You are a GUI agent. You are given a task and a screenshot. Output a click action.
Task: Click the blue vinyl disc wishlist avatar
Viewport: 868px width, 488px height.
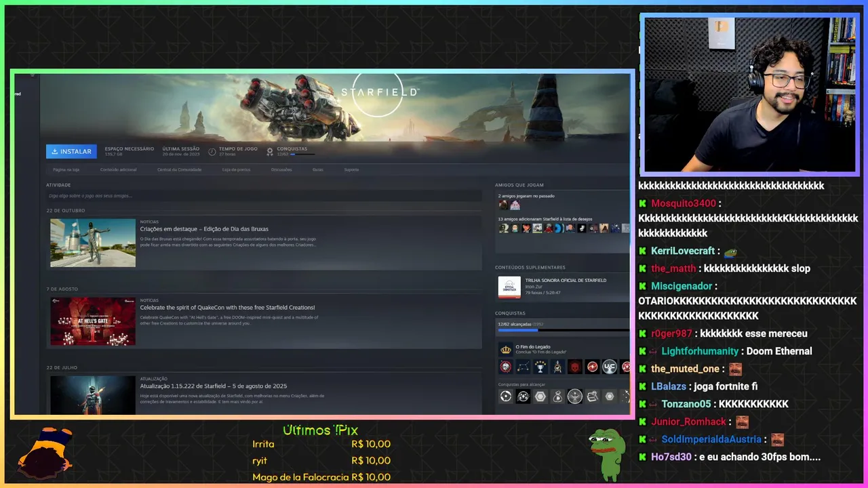pos(558,228)
